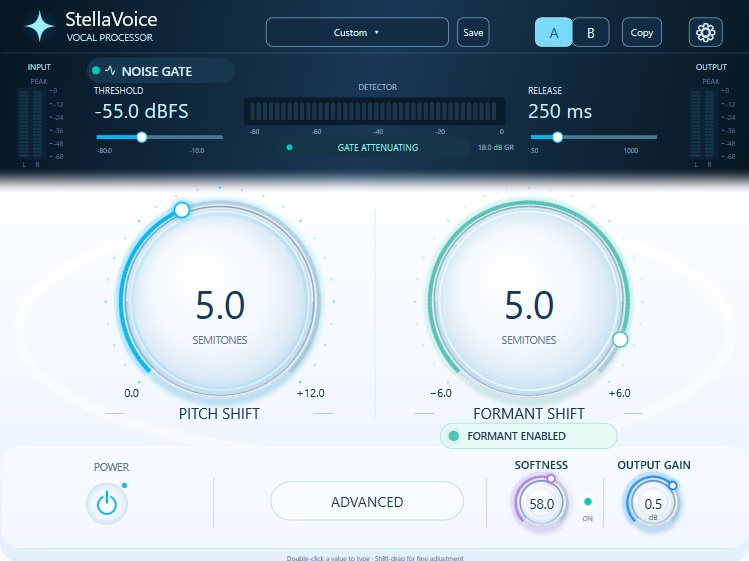Click the OUTPUT GAIN label
The image size is (749, 561).
pos(654,465)
